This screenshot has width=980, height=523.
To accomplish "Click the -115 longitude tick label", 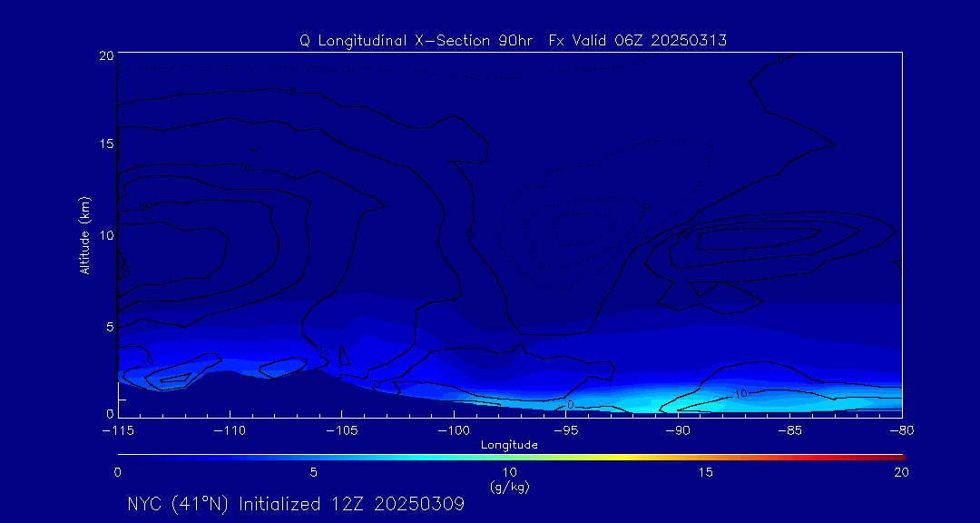I will [x=117, y=431].
